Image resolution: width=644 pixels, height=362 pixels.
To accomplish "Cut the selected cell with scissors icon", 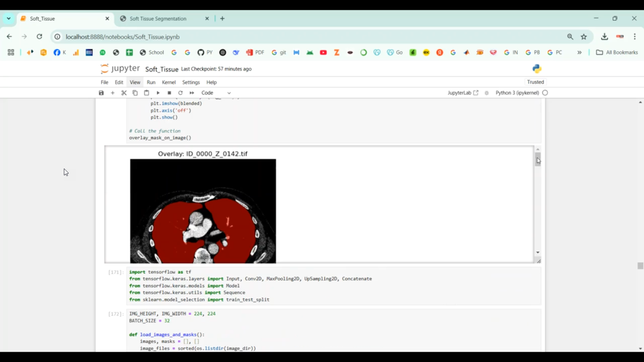I will (x=124, y=93).
